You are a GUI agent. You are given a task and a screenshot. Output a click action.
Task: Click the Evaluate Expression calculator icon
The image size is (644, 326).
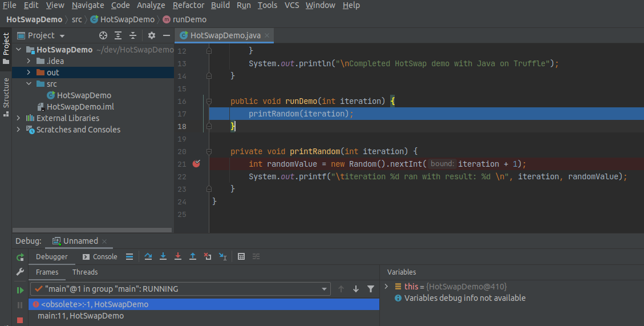(x=241, y=257)
